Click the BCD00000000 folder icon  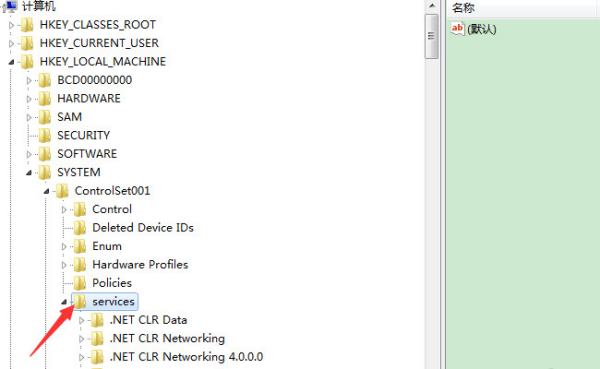44,80
